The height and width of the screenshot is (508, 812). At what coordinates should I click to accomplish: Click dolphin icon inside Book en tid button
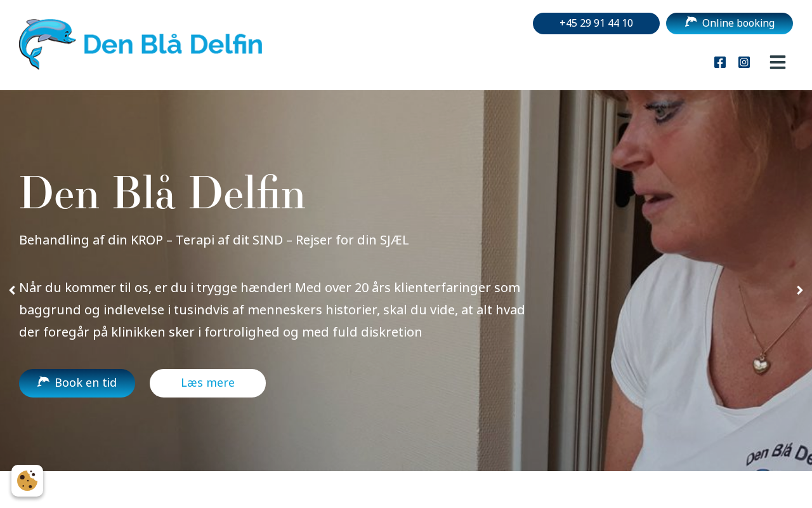coord(43,382)
